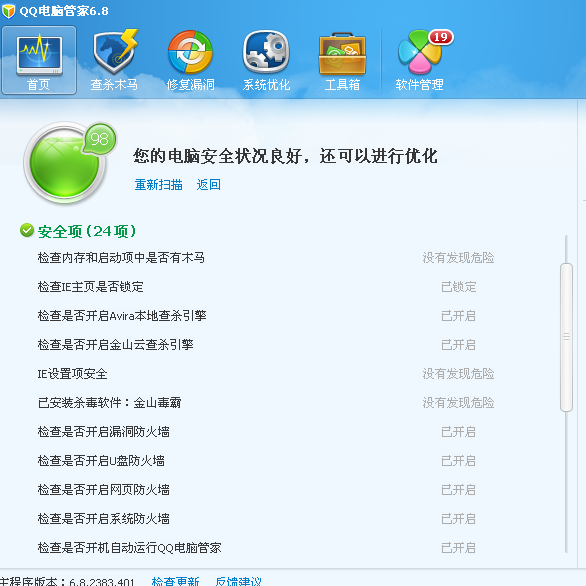This screenshot has width=586, height=586.
Task: Click 重新扫描 rescan link
Action: click(x=158, y=185)
